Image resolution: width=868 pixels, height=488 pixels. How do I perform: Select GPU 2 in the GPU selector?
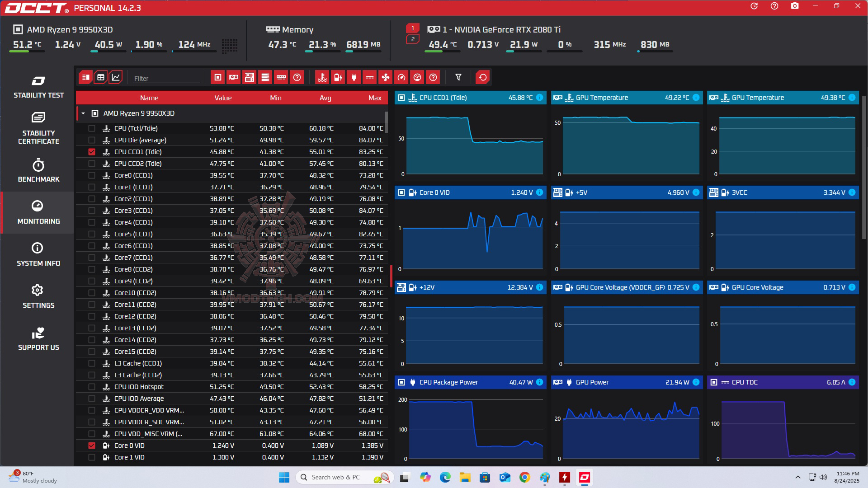[412, 39]
